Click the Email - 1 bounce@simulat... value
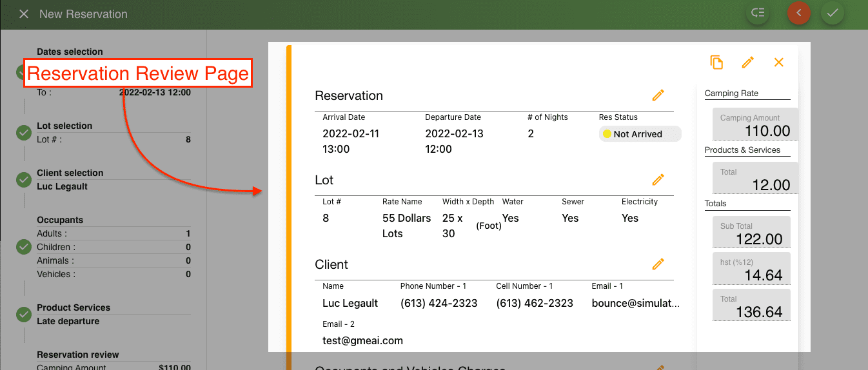 pos(635,303)
